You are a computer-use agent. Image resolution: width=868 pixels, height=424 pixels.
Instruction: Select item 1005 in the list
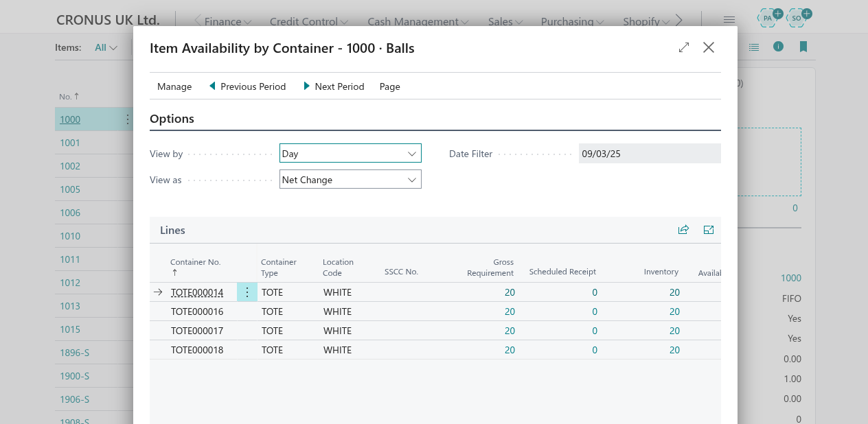point(70,189)
